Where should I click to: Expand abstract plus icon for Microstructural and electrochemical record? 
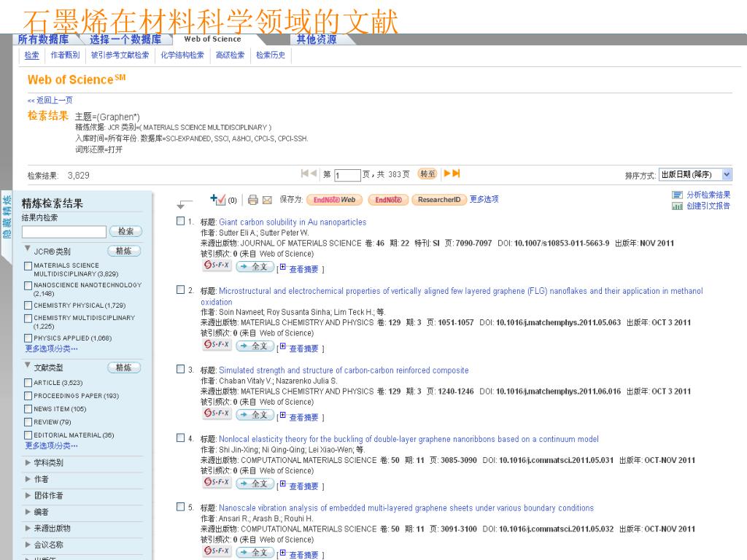(283, 346)
